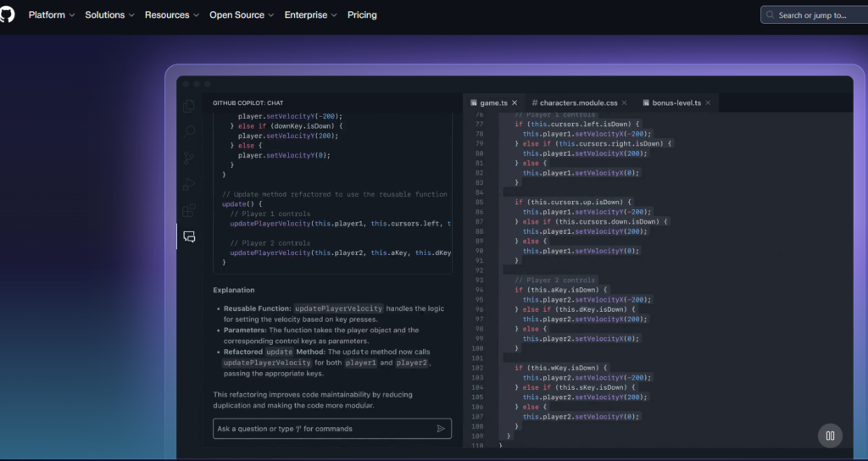This screenshot has width=868, height=461.
Task: Click 'if (this.wKey.isDown) {' on line 102
Action: (561, 368)
